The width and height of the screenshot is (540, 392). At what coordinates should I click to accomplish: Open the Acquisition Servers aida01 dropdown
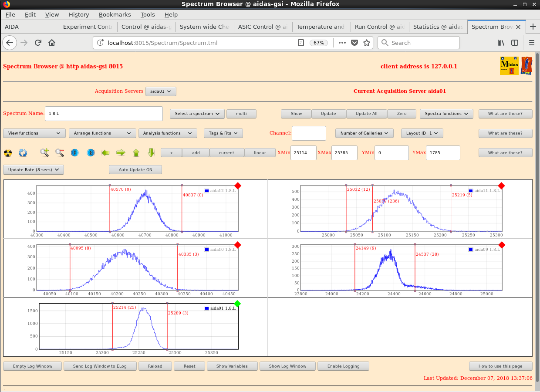[161, 91]
